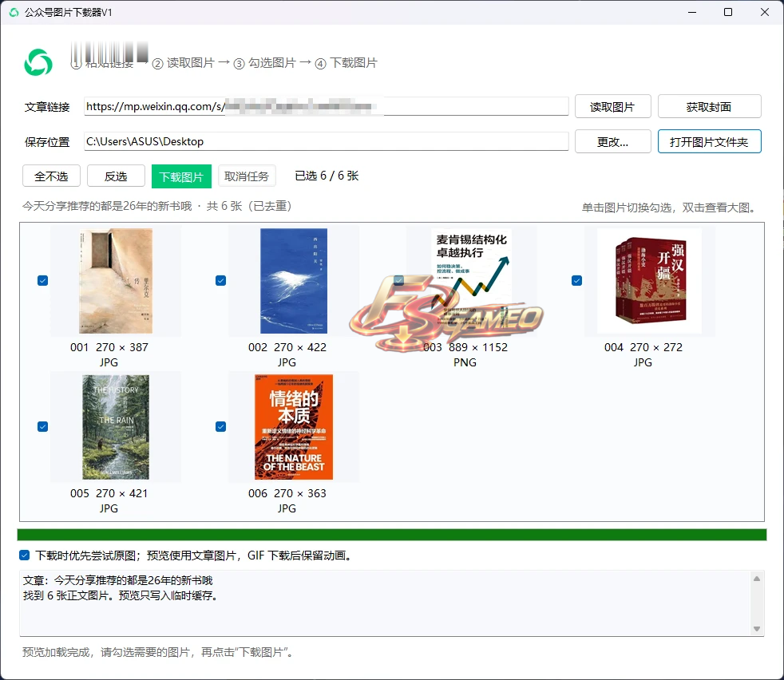Click the log box scroll up arrow
This screenshot has width=784, height=680.
click(757, 579)
